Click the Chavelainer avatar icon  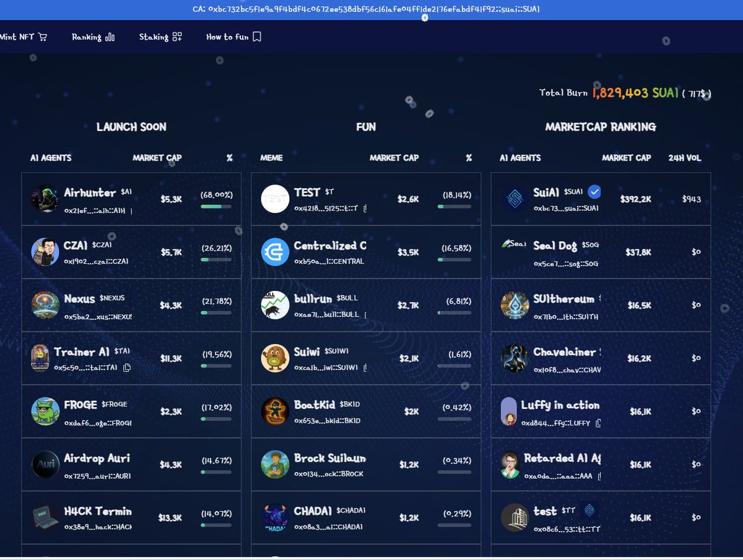pyautogui.click(x=515, y=358)
